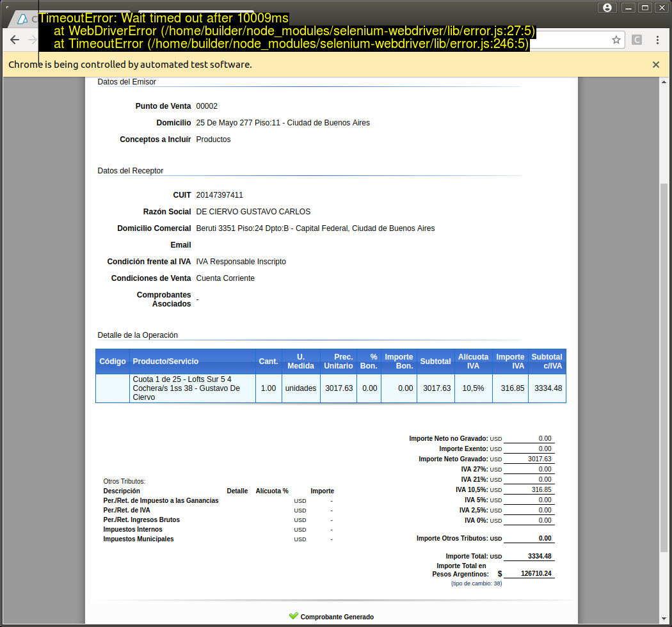
Task: Click IVA Responsable Inscripto text
Action: click(241, 262)
